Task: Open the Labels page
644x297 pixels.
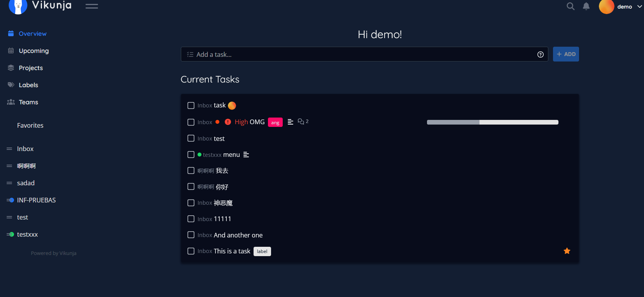Action: click(x=28, y=85)
